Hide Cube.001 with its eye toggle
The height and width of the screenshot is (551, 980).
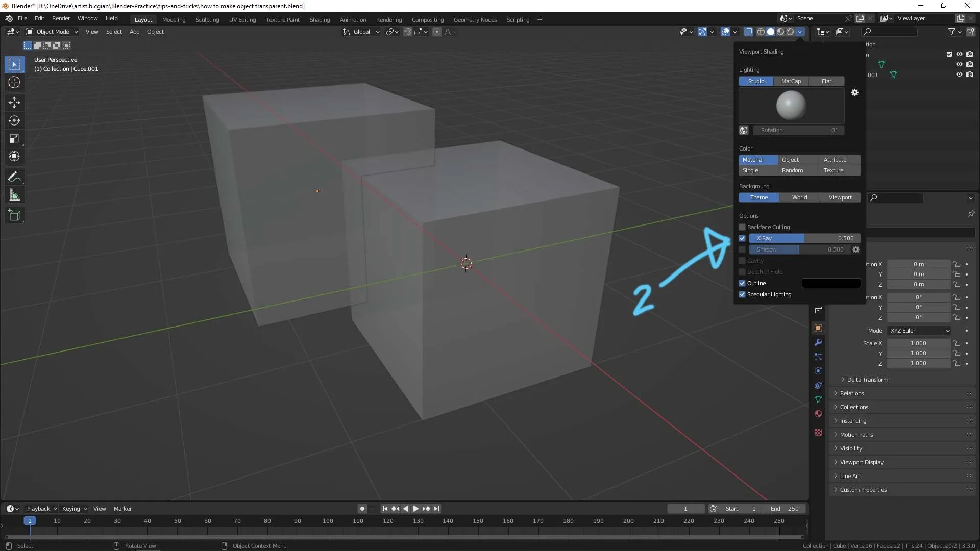coord(959,74)
